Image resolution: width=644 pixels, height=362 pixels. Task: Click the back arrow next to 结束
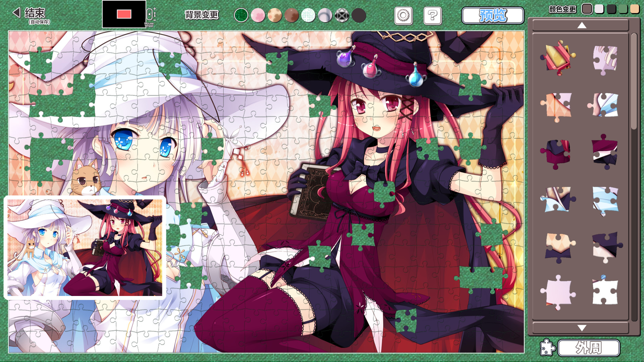16,13
